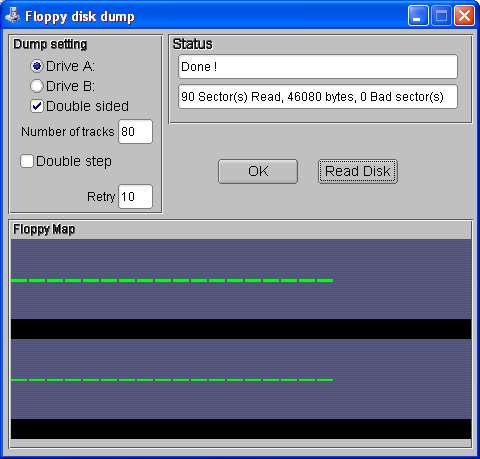Click the disabled maximize button
Viewport: 480px width, 459px height.
pos(441,16)
